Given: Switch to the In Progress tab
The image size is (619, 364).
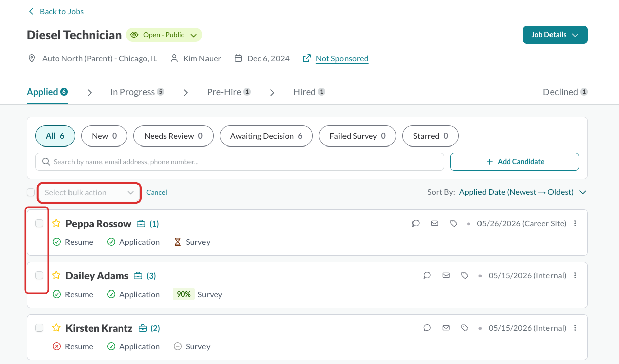Looking at the screenshot, I should [x=137, y=92].
